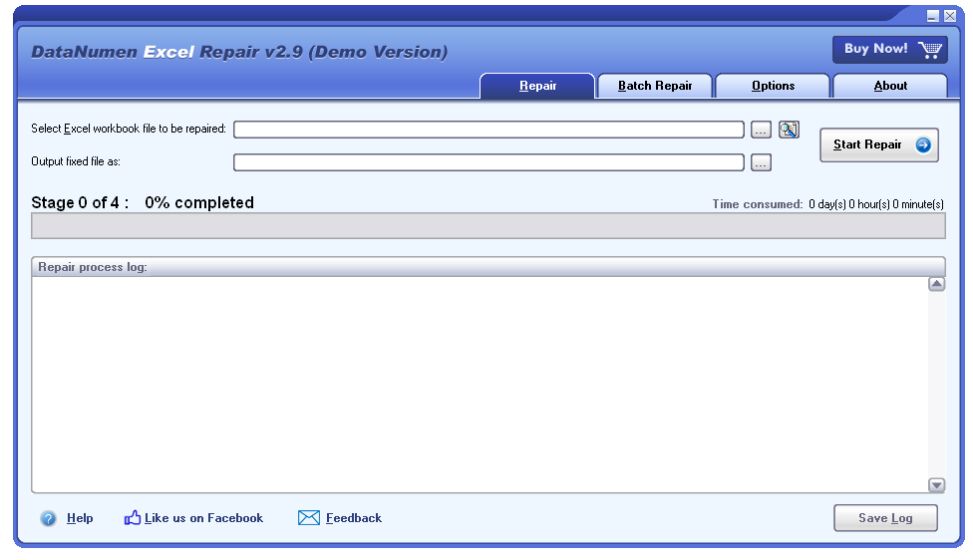Click the Save Log button

pos(885,518)
